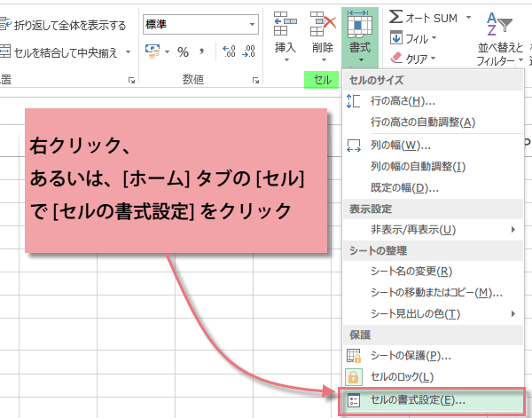
Task: Click the decrease decimal icon
Action: 247,51
